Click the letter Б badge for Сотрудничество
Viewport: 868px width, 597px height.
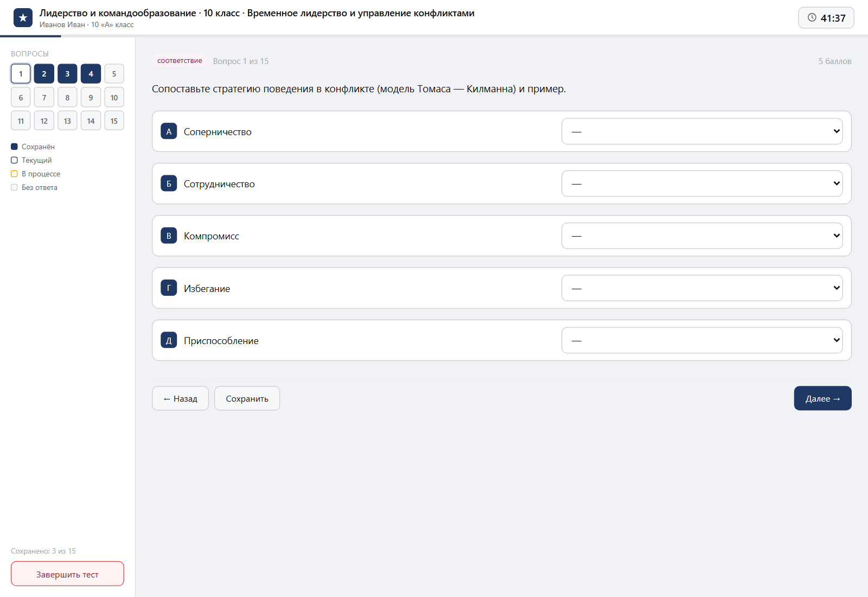pyautogui.click(x=169, y=183)
